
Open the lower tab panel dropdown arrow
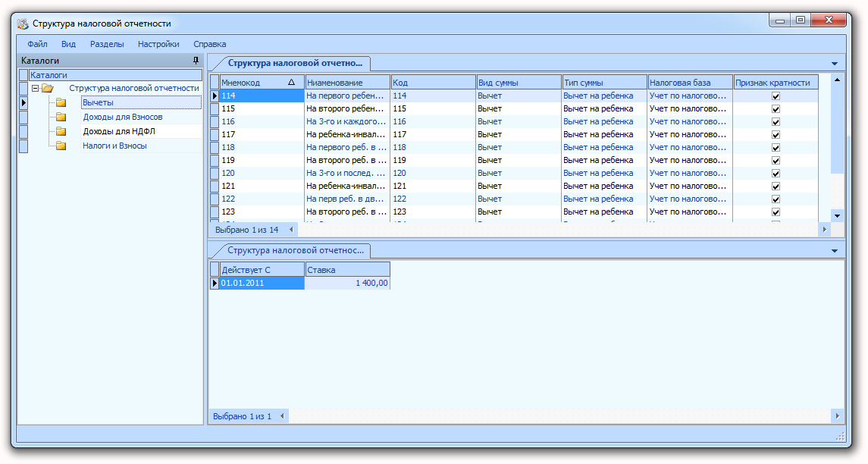click(x=834, y=251)
